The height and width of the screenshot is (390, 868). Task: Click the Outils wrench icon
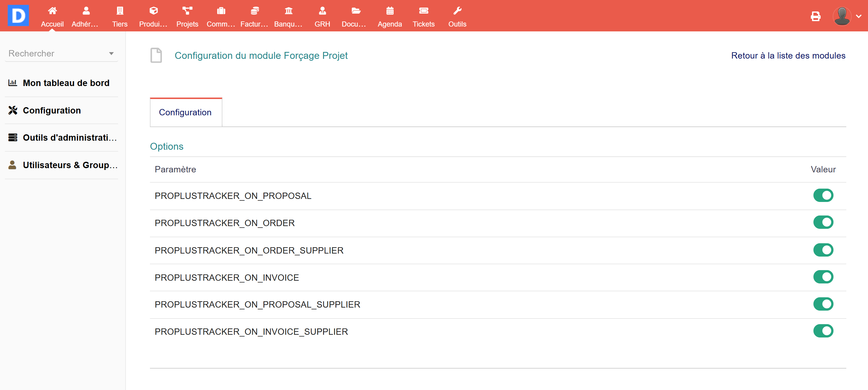457,11
